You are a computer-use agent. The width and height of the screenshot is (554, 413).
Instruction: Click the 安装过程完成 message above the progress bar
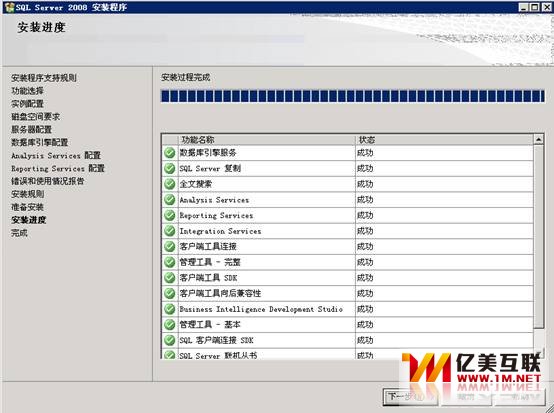185,77
